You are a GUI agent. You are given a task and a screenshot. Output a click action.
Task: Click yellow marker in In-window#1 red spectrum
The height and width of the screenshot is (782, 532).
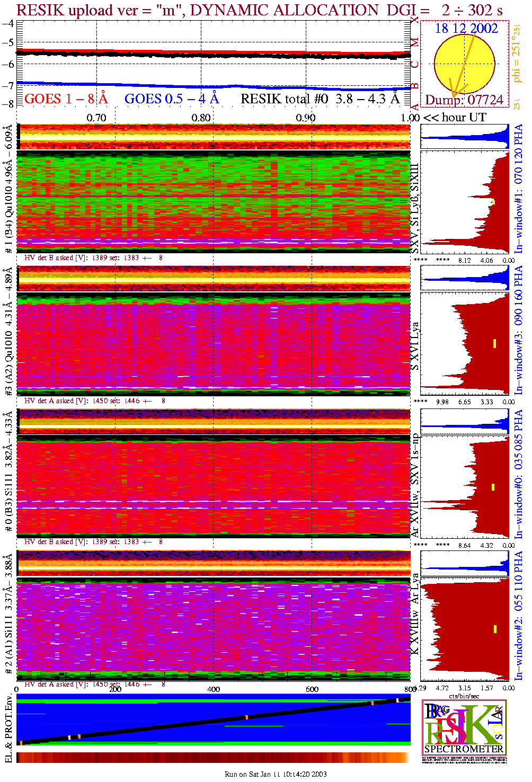(x=493, y=202)
